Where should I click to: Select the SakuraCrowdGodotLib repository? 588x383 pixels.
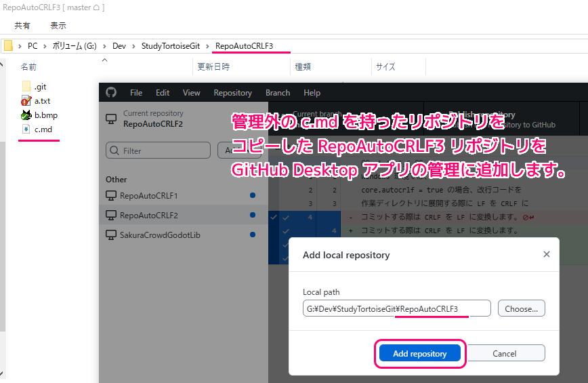pyautogui.click(x=159, y=235)
